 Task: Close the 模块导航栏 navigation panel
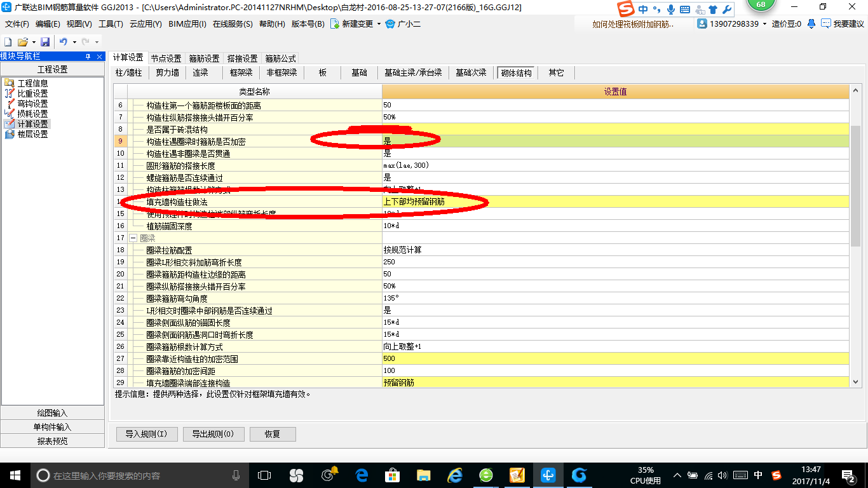point(99,57)
